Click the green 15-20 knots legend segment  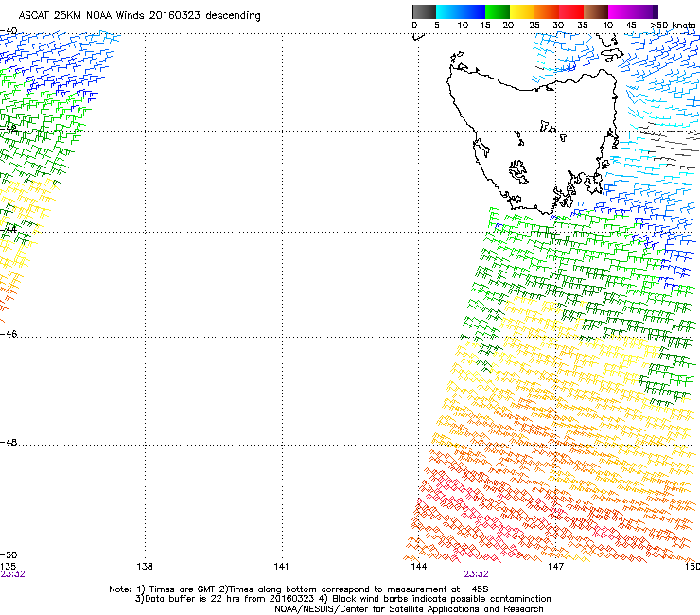coord(498,11)
